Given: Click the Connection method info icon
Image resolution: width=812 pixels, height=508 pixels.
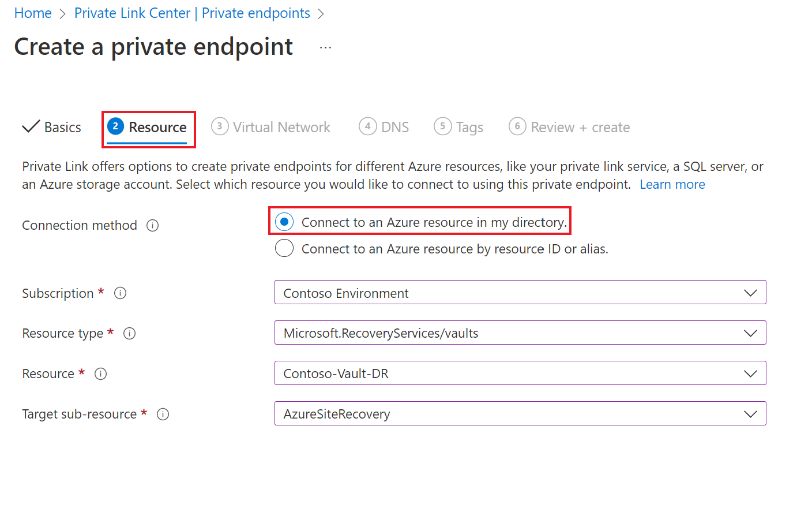Looking at the screenshot, I should click(152, 226).
